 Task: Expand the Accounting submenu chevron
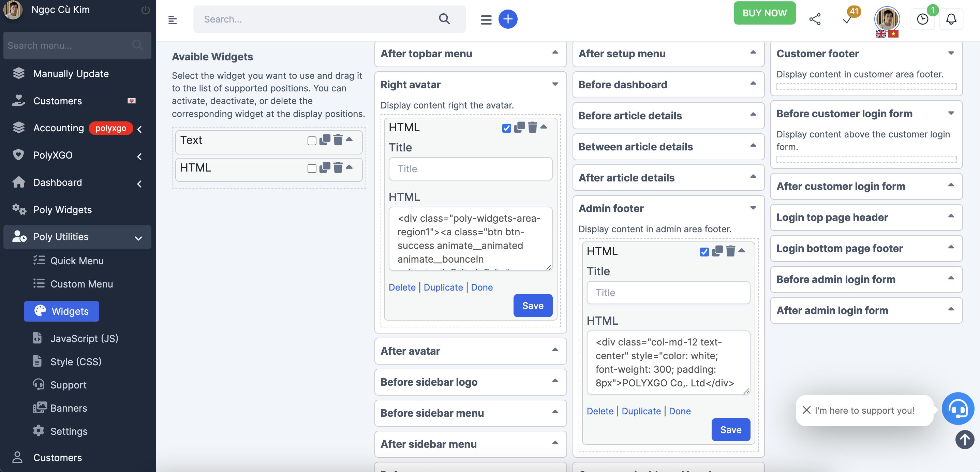(139, 129)
